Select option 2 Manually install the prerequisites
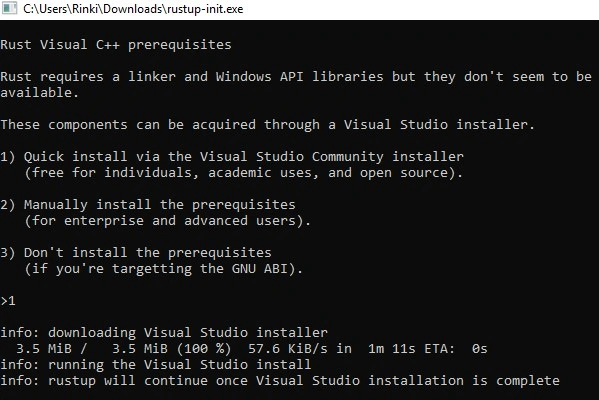Image resolution: width=599 pixels, height=400 pixels. [x=148, y=205]
